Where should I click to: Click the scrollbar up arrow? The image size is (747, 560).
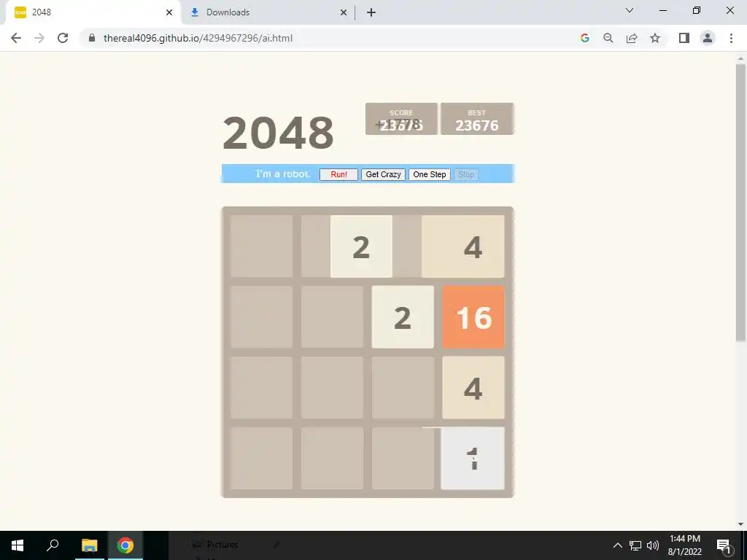[740, 58]
